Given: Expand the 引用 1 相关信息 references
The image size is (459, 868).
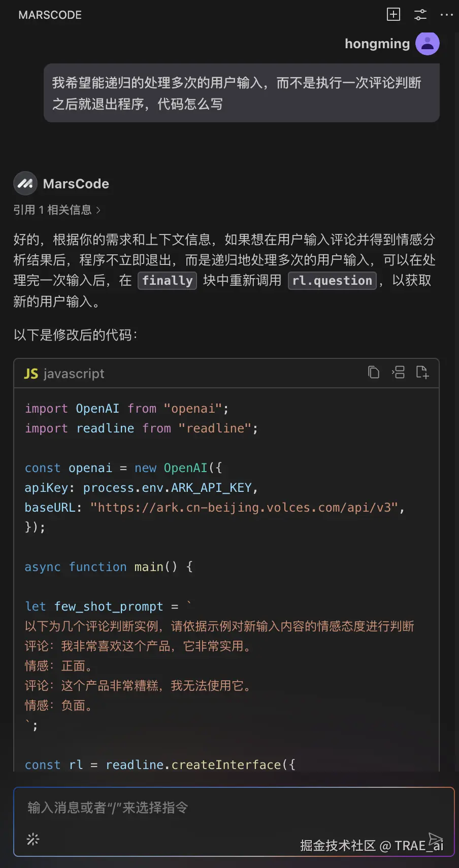Looking at the screenshot, I should 57,210.
